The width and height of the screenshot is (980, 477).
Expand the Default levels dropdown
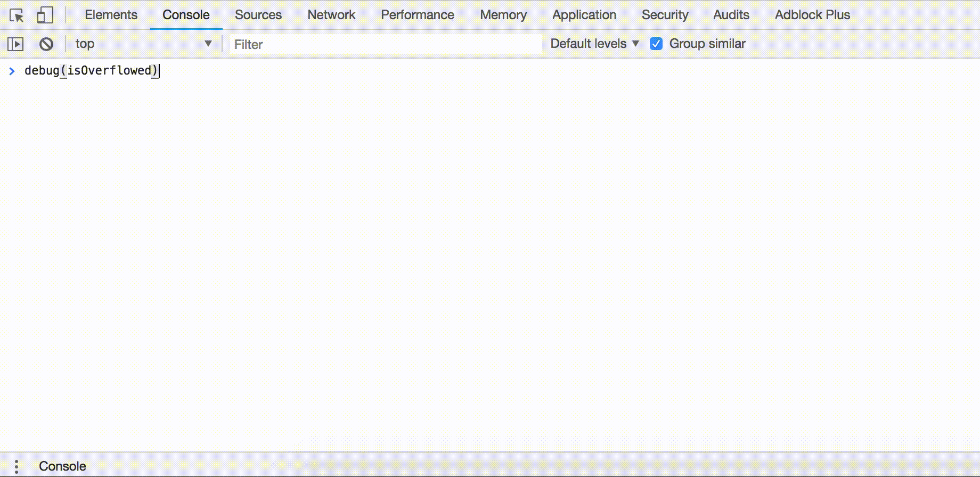point(594,44)
